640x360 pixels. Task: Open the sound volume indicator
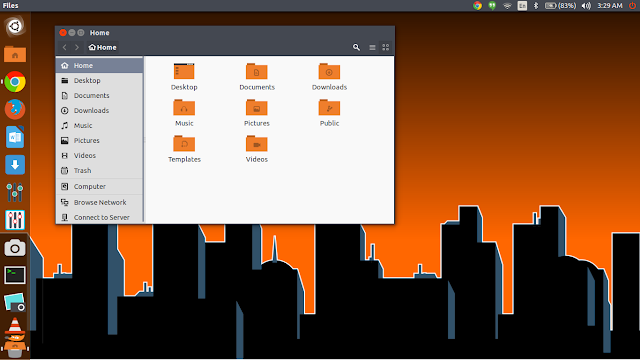(586, 6)
